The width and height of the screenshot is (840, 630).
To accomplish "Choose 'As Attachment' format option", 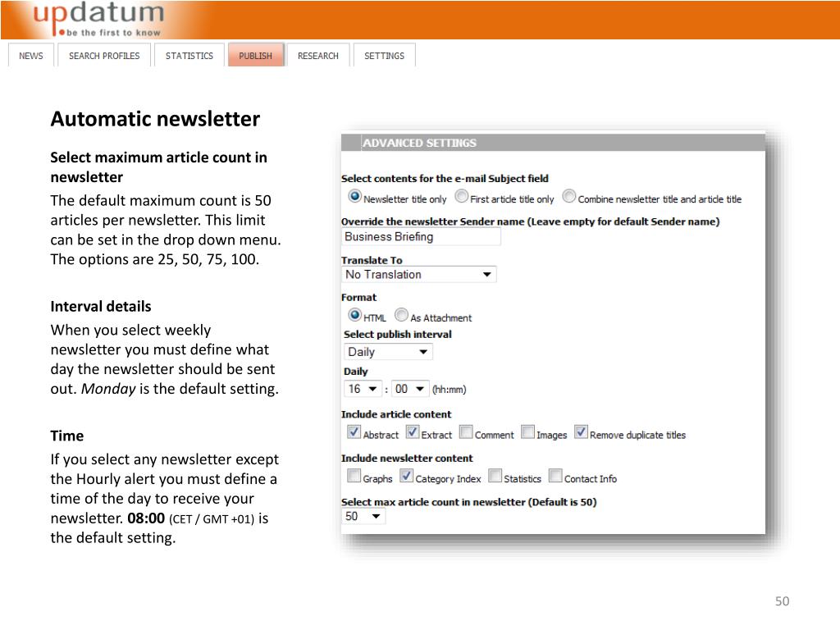I will 401,315.
